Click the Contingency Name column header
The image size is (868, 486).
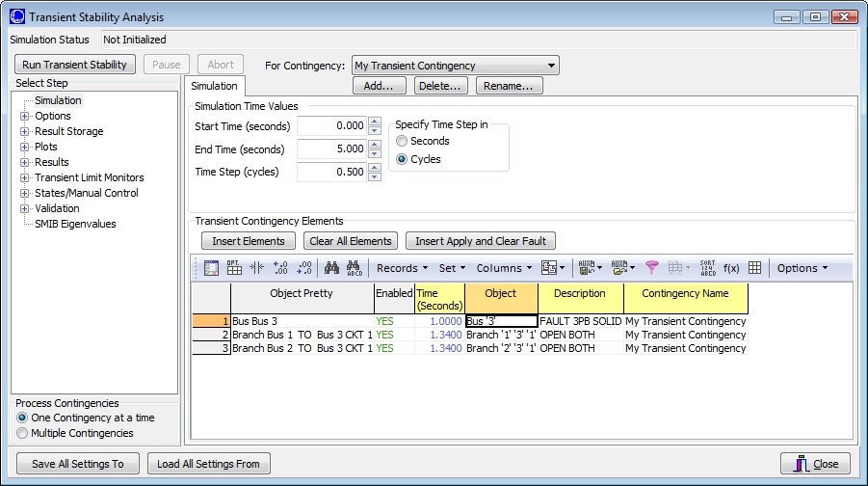(685, 298)
